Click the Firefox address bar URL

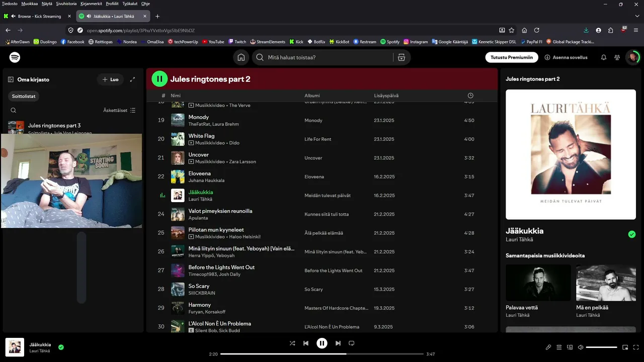140,30
